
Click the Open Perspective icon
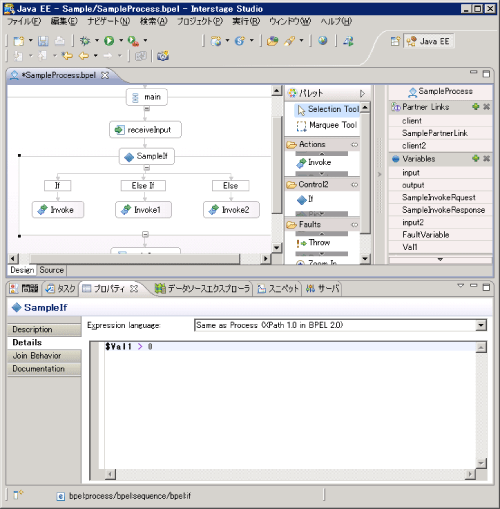(x=395, y=41)
